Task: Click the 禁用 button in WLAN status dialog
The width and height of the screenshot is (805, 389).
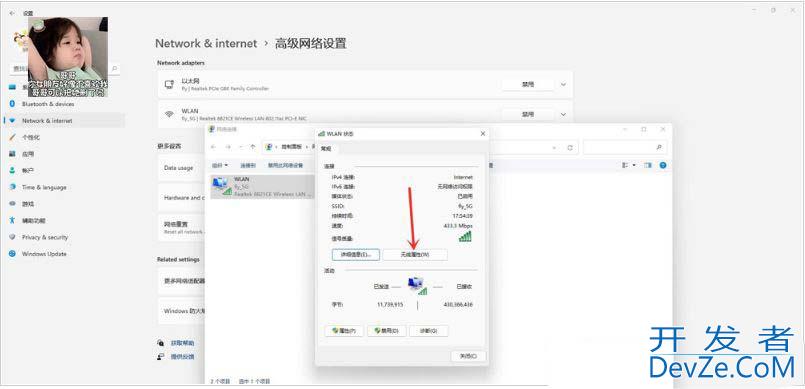Action: point(387,331)
